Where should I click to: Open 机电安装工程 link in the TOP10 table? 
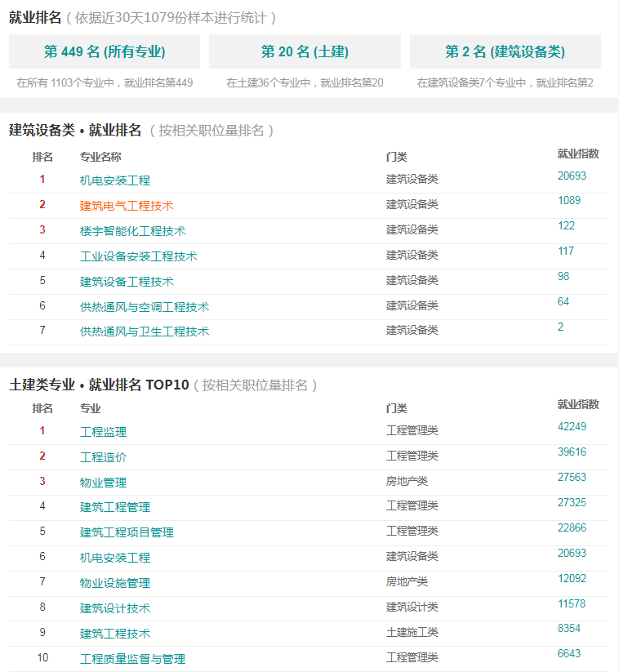pos(115,558)
